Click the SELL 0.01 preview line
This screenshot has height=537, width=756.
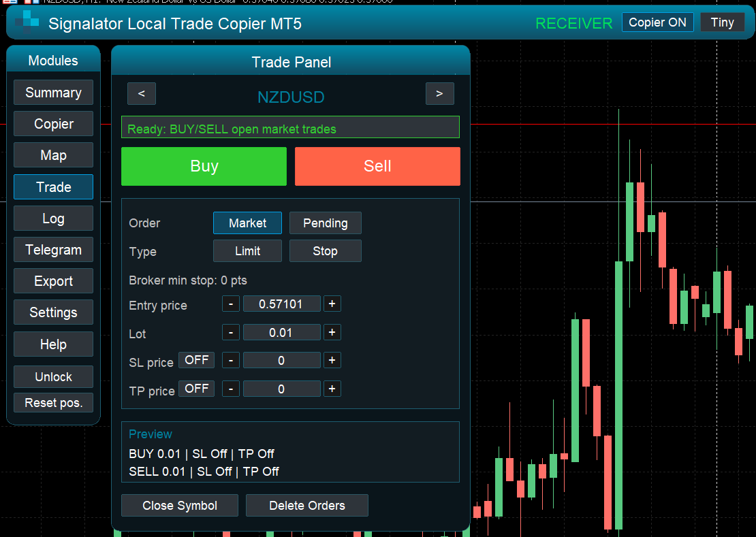[x=204, y=472]
